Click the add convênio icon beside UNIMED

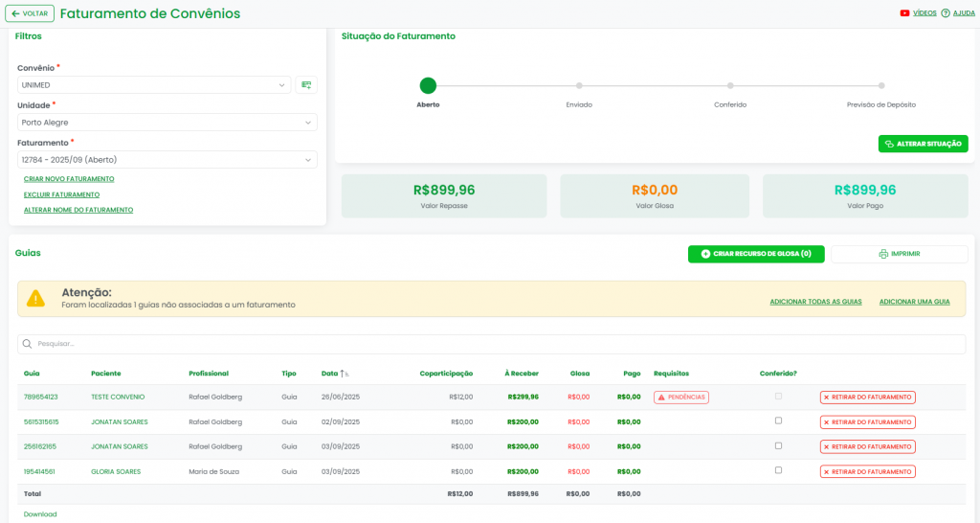tap(306, 85)
